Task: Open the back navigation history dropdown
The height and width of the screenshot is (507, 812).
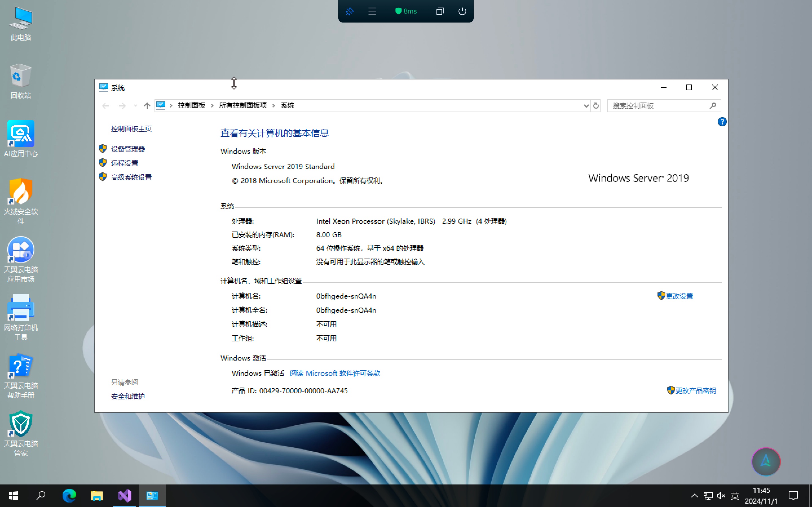Action: [136, 106]
